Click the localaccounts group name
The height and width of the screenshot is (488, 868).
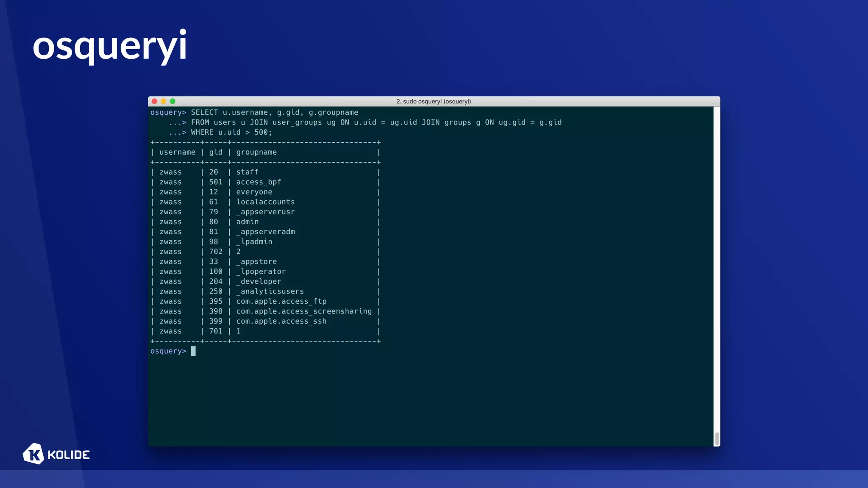[x=265, y=202]
